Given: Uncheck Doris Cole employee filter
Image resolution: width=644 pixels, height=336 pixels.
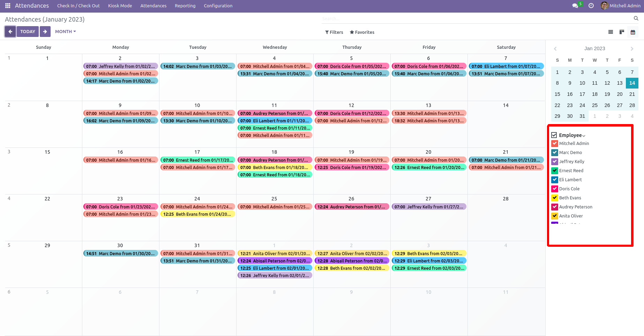Looking at the screenshot, I should point(555,189).
